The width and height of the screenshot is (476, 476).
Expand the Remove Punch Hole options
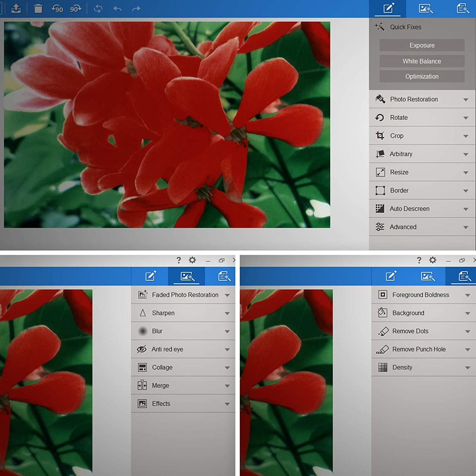(x=423, y=349)
